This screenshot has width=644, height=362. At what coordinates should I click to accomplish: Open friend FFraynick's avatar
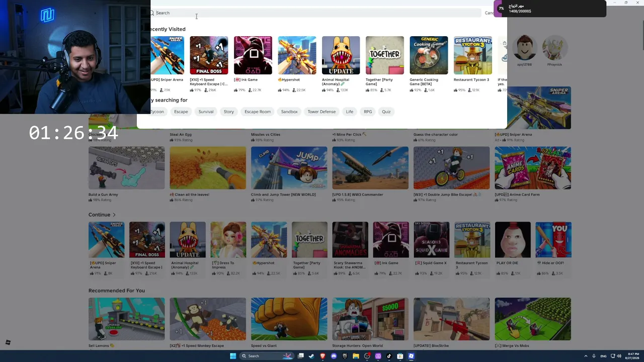coord(554,48)
